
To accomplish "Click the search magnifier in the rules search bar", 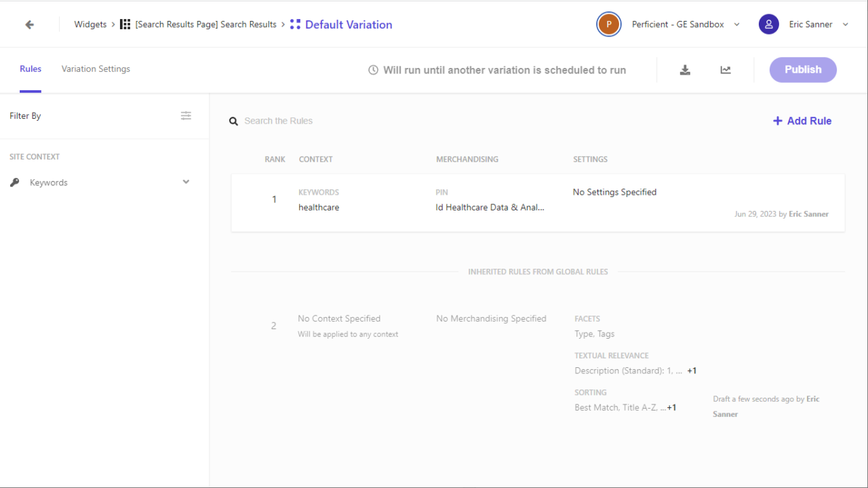I will coord(234,121).
